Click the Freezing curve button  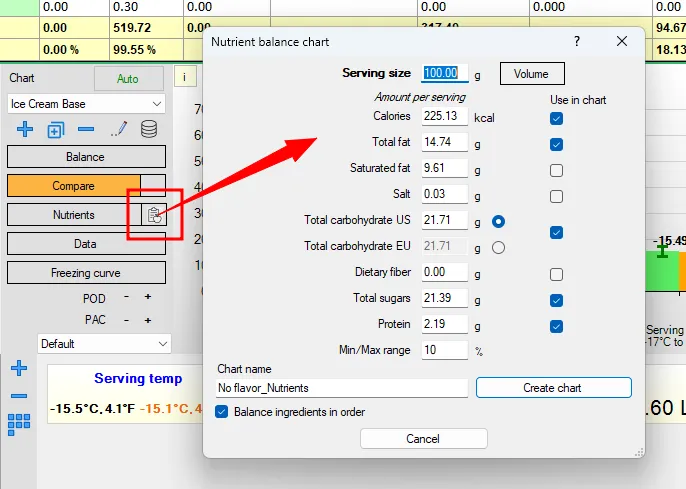pos(86,273)
